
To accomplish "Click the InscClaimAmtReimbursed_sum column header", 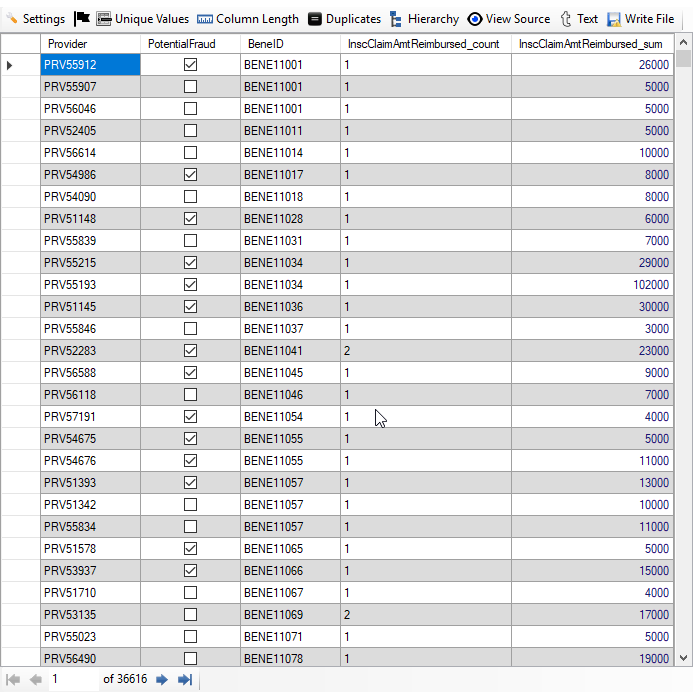I will (592, 43).
